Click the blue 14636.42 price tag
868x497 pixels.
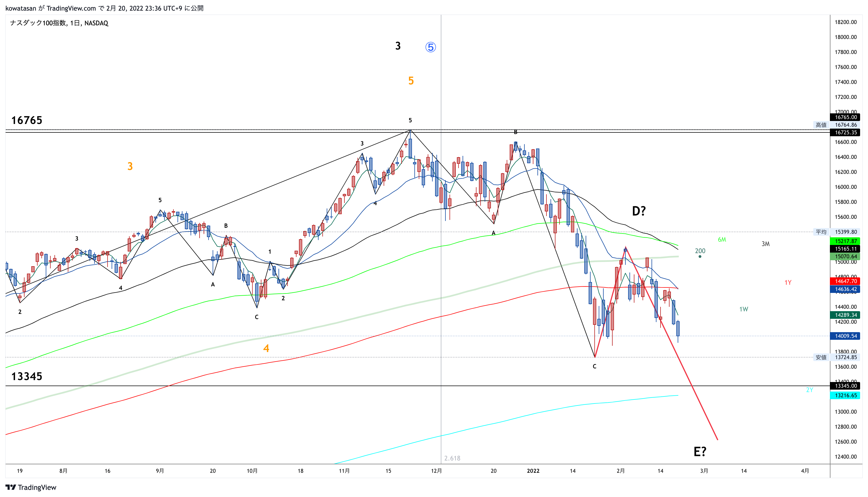[x=845, y=289]
